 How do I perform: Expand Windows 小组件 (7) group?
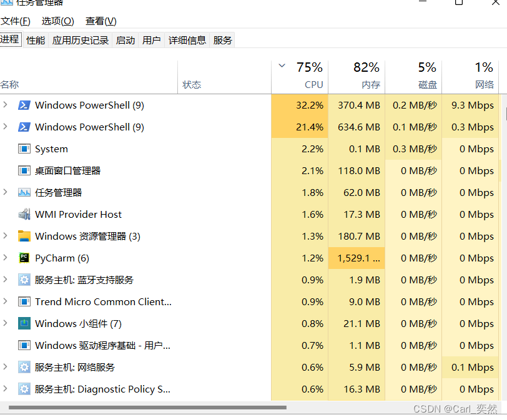pos(5,323)
